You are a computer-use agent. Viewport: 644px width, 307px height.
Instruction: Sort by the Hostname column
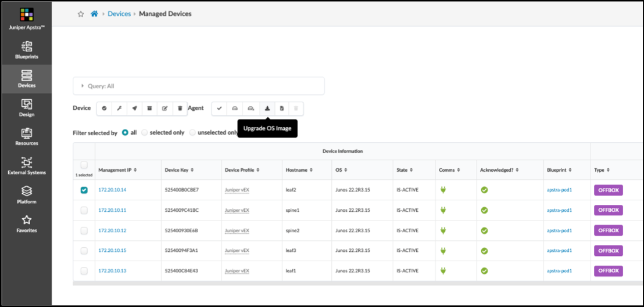click(x=300, y=170)
